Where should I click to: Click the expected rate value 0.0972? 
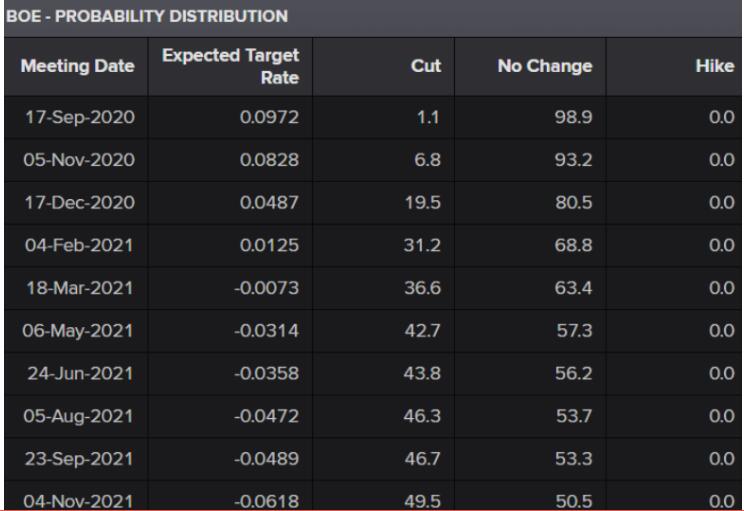(270, 117)
